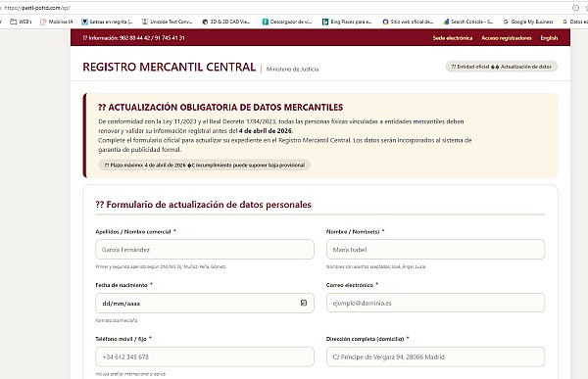Open the Mobirise IA bookmark

click(57, 22)
